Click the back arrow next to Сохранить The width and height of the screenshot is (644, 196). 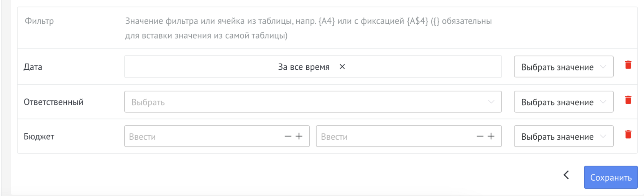tap(566, 175)
